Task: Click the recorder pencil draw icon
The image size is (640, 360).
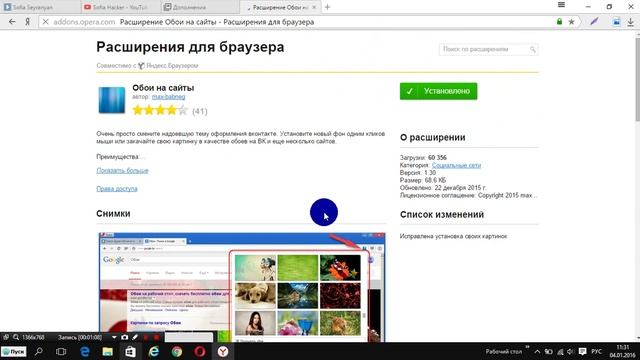Action: point(135,337)
